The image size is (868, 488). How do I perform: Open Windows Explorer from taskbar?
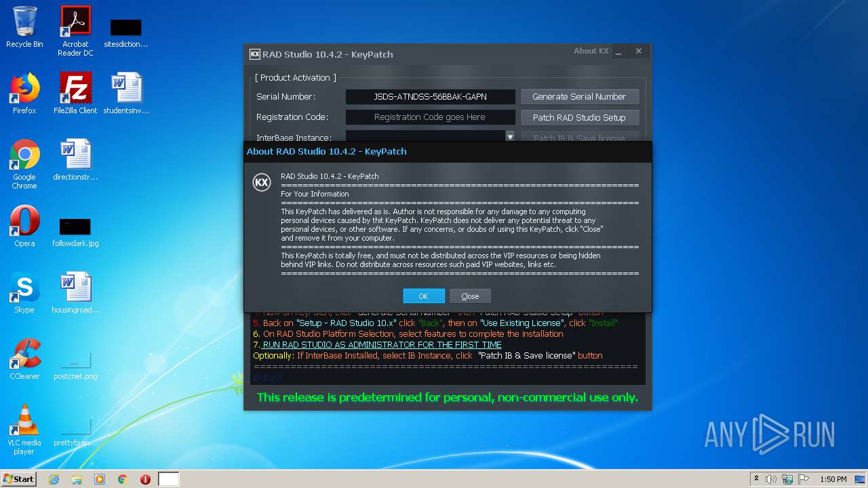77,479
